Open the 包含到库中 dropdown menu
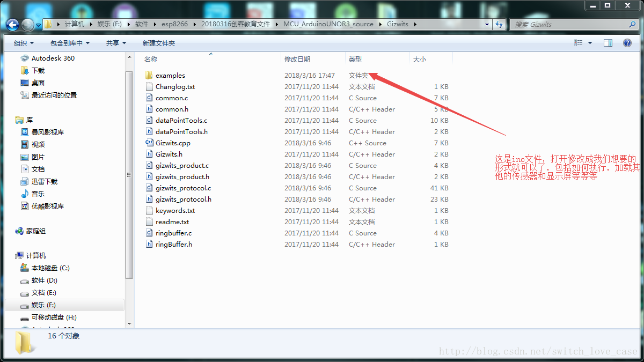The width and height of the screenshot is (644, 362). click(x=70, y=43)
